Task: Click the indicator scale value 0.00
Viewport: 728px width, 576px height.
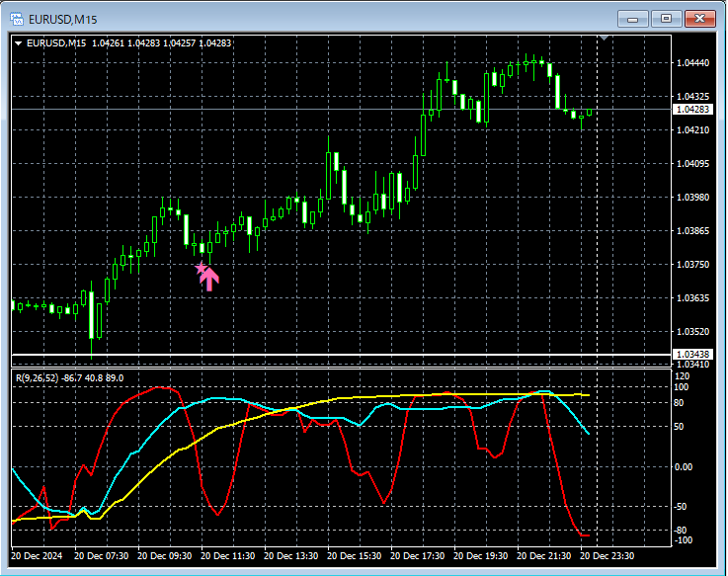Action: point(683,467)
